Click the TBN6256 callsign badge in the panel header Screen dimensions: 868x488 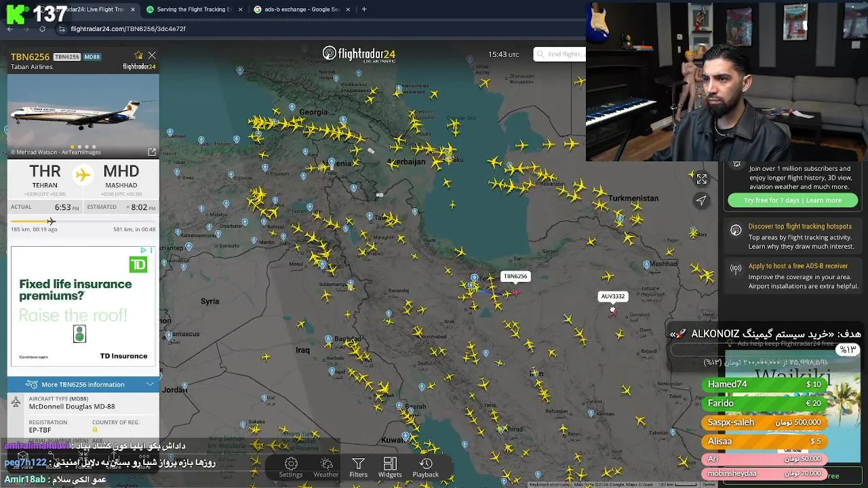coord(66,57)
